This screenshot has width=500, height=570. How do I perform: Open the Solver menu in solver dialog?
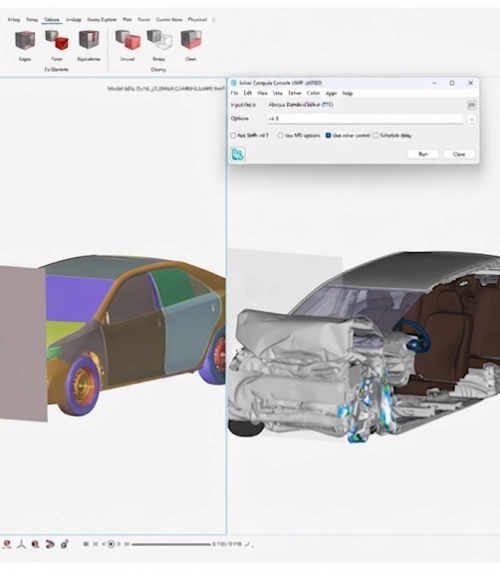point(295,93)
